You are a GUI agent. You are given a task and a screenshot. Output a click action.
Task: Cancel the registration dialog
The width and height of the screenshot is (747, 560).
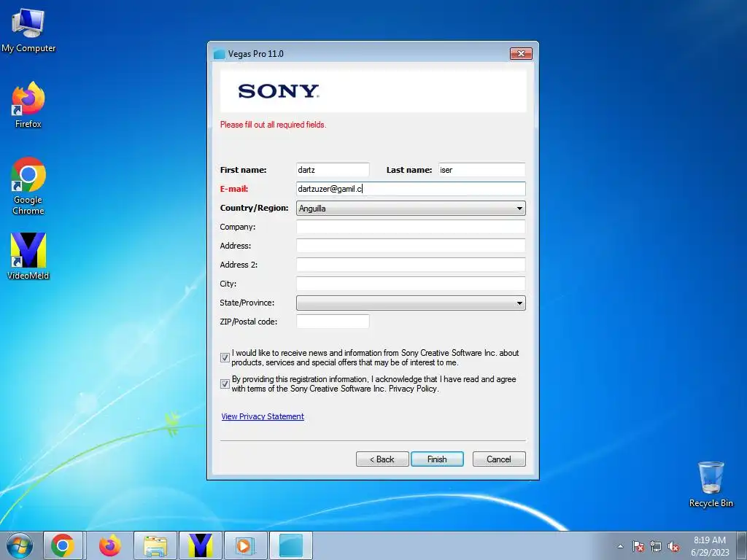[499, 459]
